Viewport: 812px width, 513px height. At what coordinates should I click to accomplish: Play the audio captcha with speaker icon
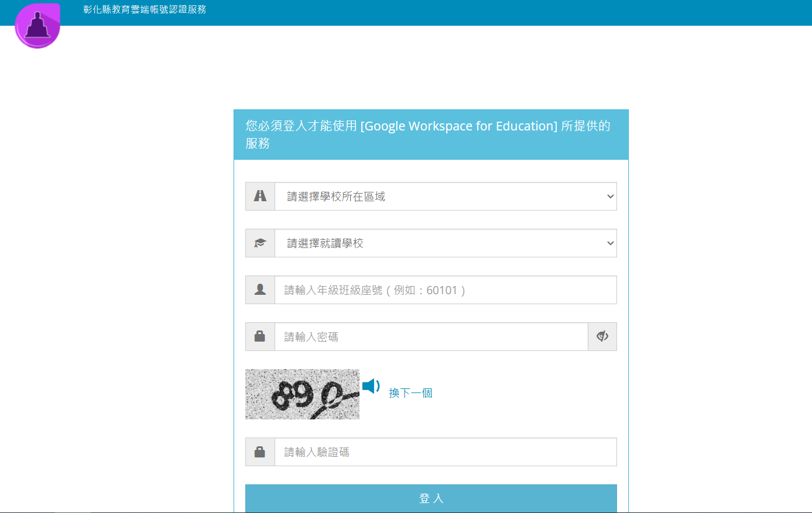[x=371, y=386]
